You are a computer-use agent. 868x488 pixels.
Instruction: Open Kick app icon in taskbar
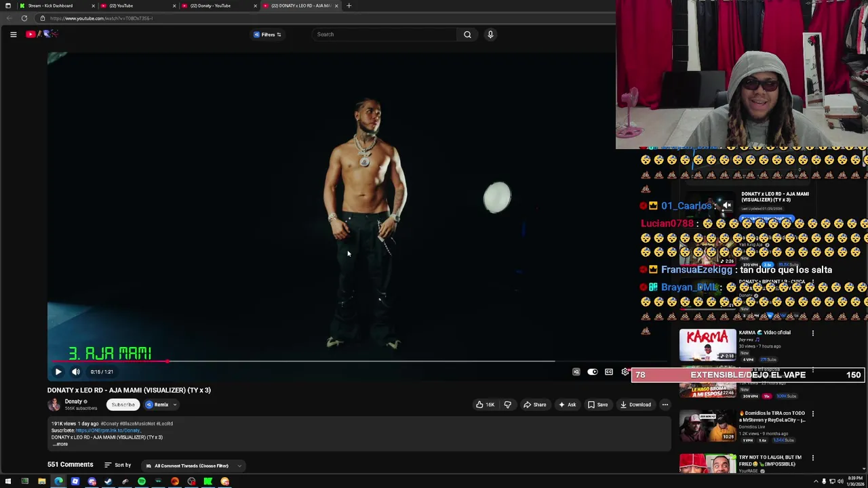coord(208,481)
